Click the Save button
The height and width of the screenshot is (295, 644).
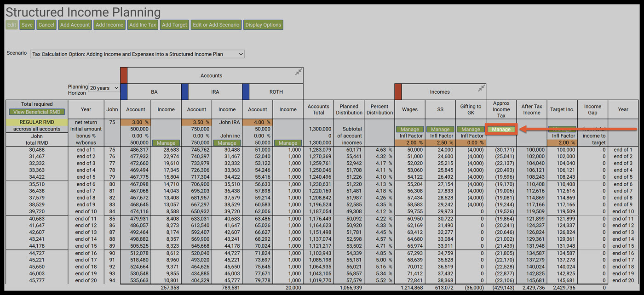point(27,25)
